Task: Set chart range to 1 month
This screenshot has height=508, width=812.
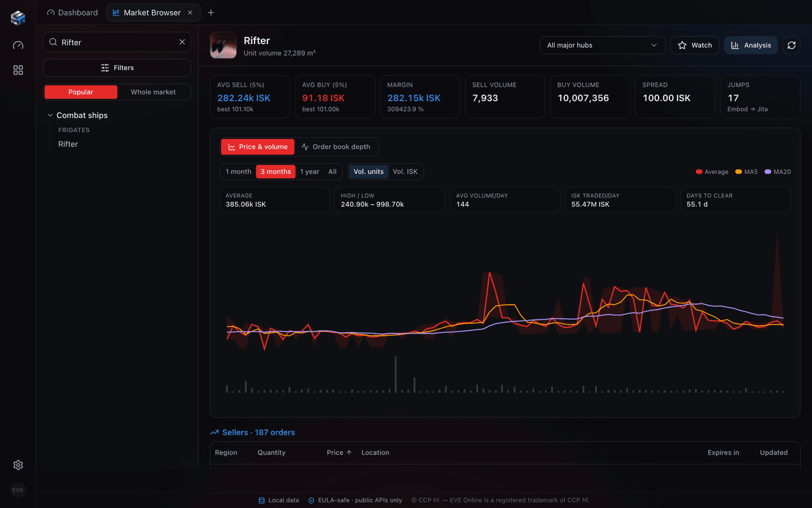Action: (x=239, y=172)
